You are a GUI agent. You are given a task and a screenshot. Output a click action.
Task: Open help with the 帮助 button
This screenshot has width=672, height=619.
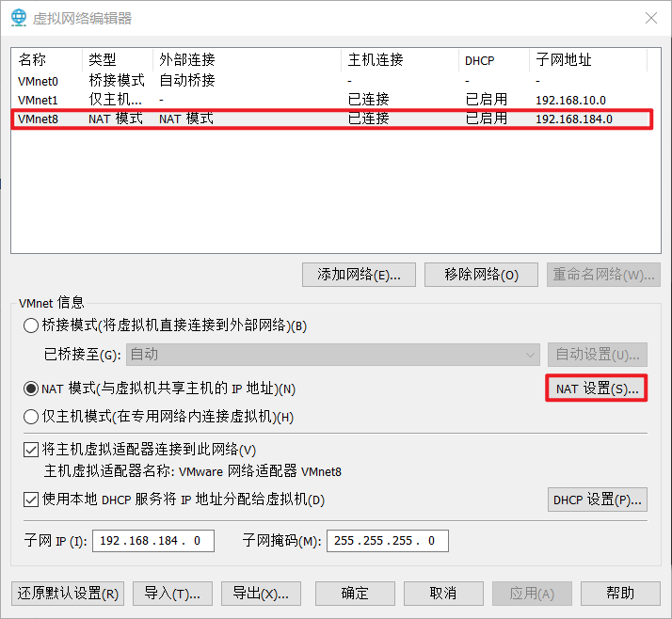click(x=620, y=594)
